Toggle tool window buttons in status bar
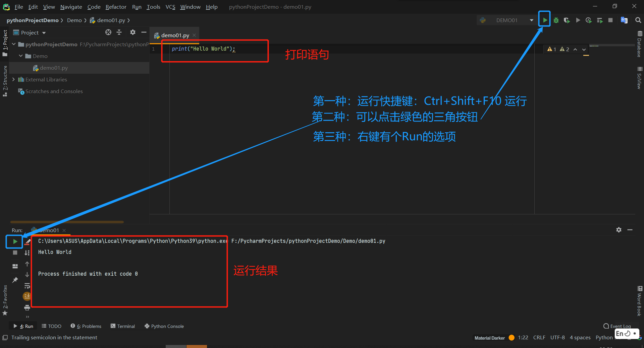The height and width of the screenshot is (348, 644). (x=5, y=338)
